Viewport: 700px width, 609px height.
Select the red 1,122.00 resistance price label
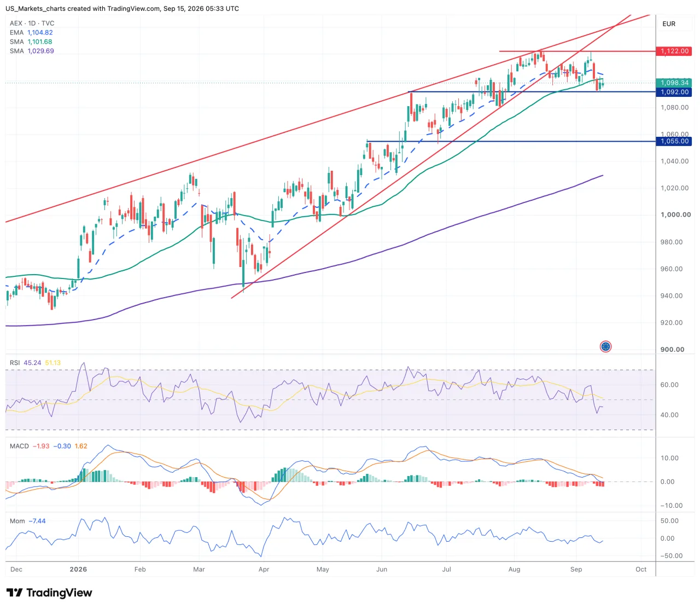[x=674, y=51]
